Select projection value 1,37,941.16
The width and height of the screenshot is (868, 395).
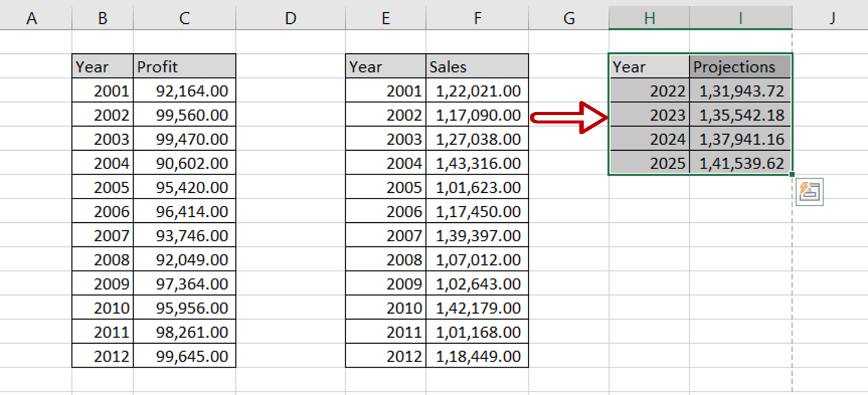740,138
